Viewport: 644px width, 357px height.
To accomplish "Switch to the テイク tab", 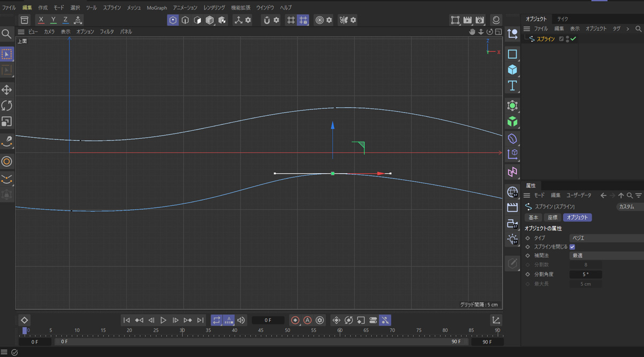I will tap(562, 19).
